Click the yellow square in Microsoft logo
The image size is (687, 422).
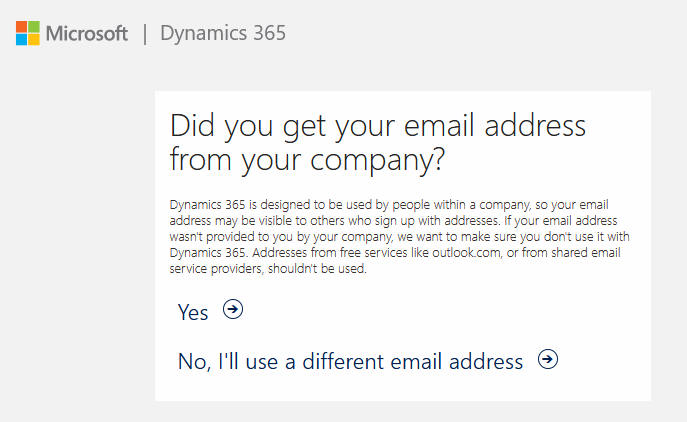pyautogui.click(x=34, y=39)
